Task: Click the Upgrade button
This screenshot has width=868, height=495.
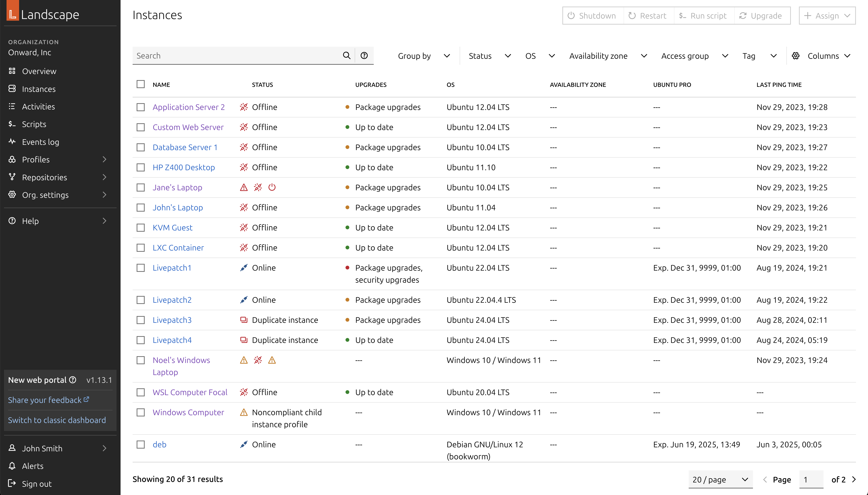Action: pos(762,16)
